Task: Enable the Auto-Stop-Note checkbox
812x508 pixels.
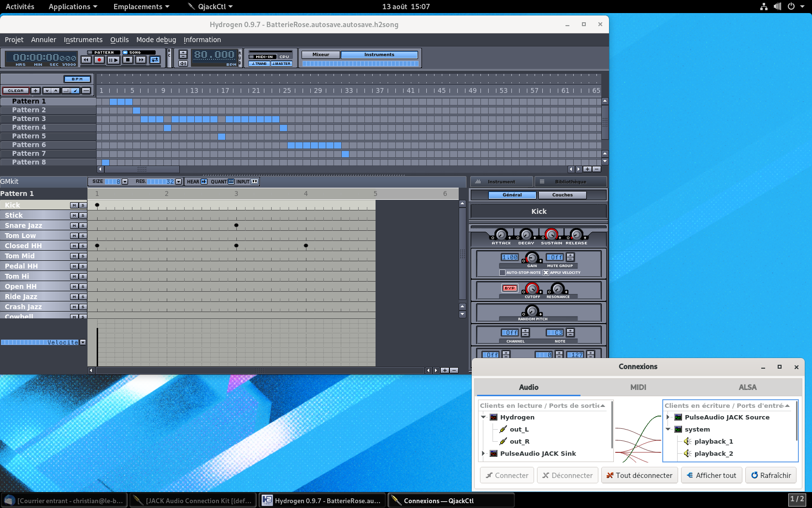Action: click(x=502, y=273)
